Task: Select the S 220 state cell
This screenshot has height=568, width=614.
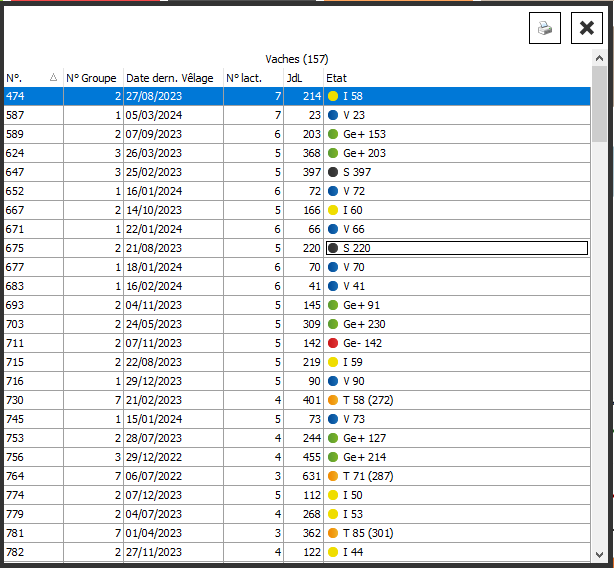Action: (456, 248)
